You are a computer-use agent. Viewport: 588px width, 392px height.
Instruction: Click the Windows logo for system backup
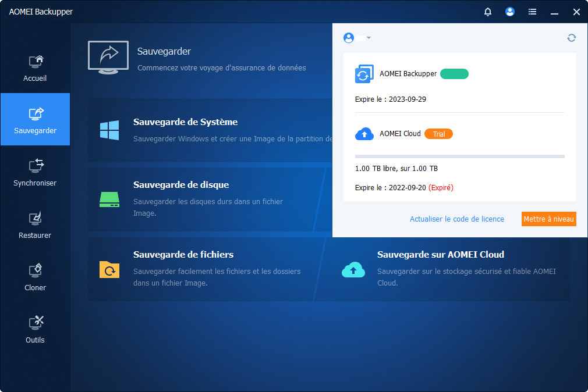click(x=109, y=130)
